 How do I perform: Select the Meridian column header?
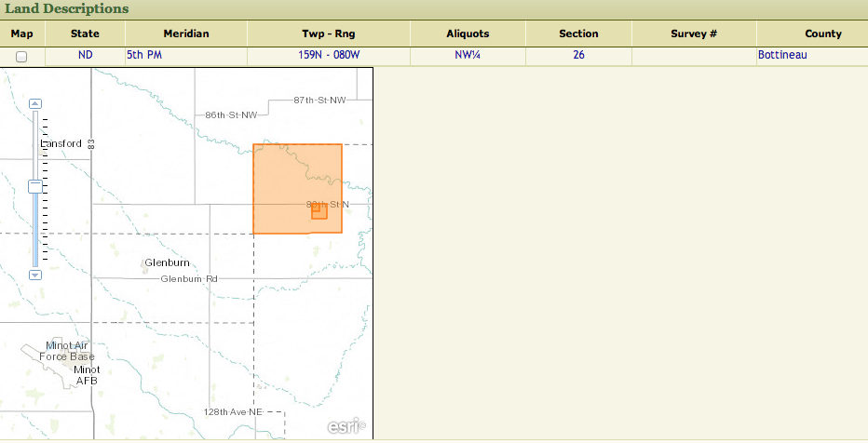186,34
